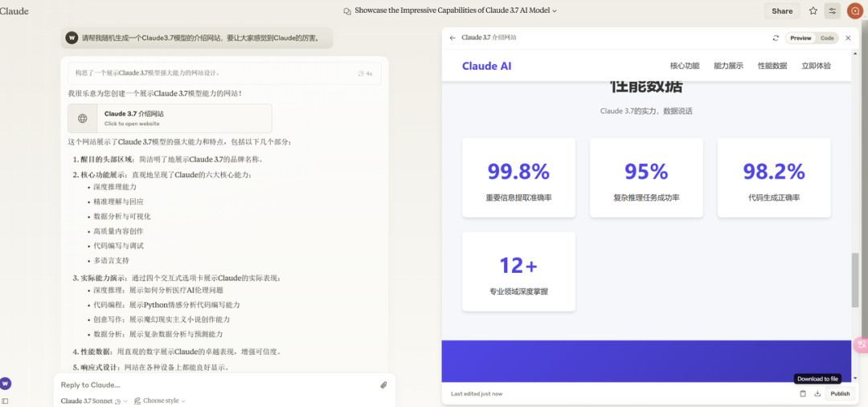Click the Claude AI site logo
This screenshot has width=868, height=407.
tap(486, 66)
